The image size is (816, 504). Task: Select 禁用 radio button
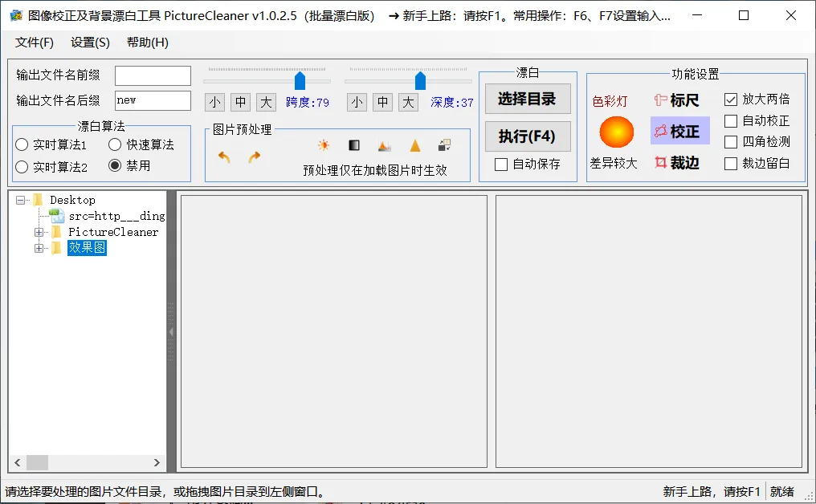[x=115, y=165]
